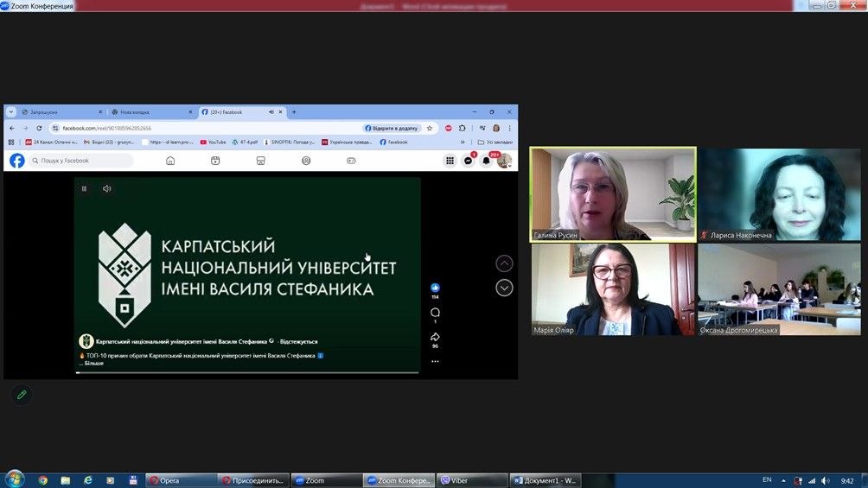
Task: Go to next reel with down chevron
Action: 504,288
